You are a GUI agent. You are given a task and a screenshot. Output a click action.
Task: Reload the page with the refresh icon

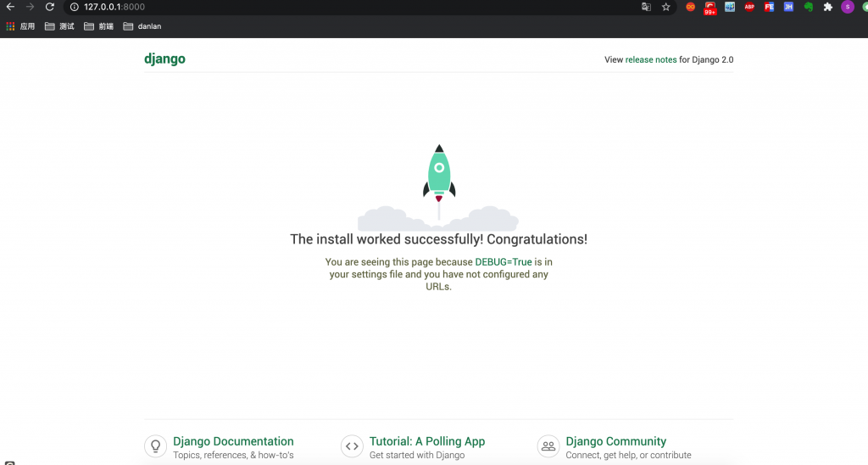pyautogui.click(x=50, y=7)
